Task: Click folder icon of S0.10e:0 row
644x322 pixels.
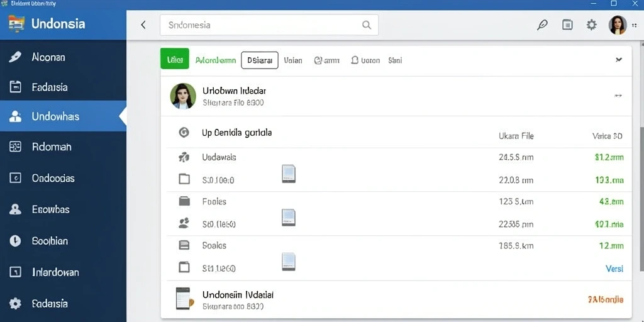Action: point(184,179)
